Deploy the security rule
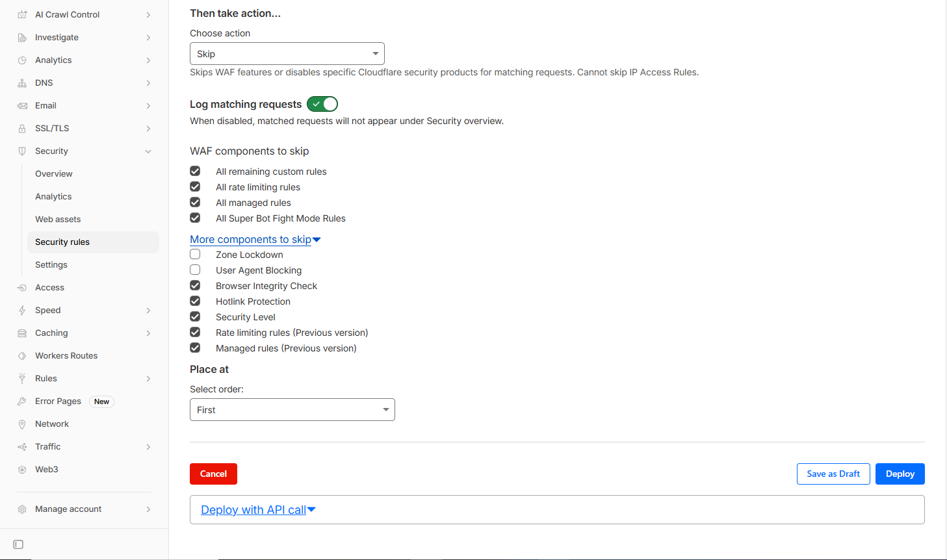This screenshot has width=947, height=560. tap(900, 474)
